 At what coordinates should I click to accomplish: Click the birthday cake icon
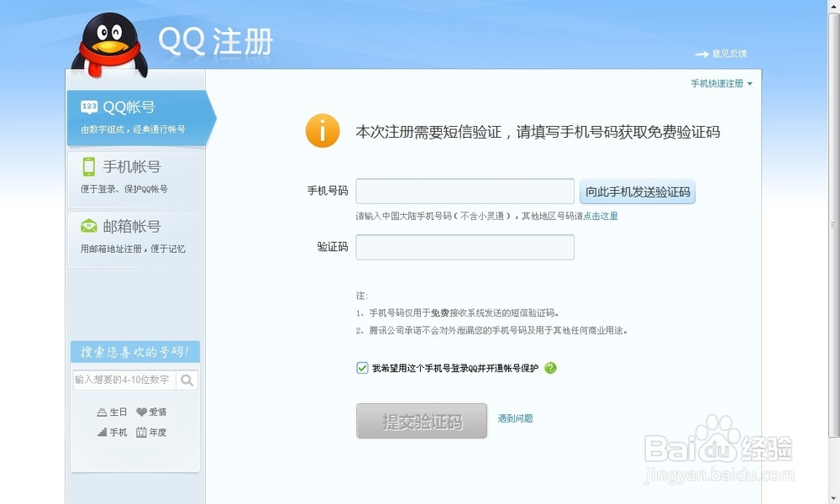[x=102, y=412]
